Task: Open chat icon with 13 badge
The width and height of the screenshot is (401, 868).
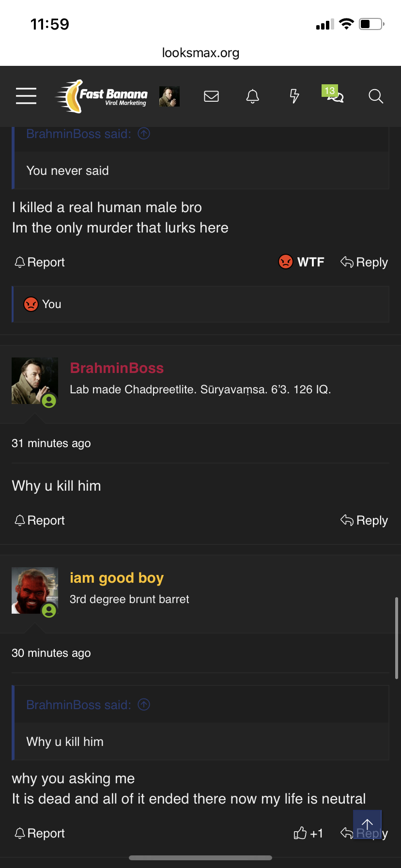Action: pyautogui.click(x=334, y=94)
